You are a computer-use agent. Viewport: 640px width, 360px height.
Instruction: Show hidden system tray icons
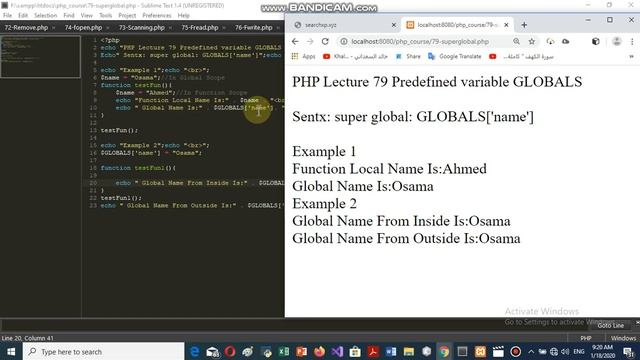(x=531, y=351)
